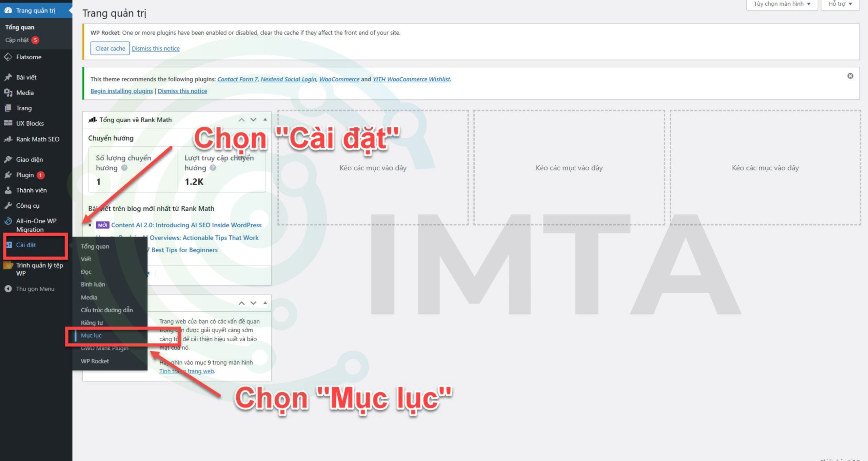The image size is (868, 461).
Task: Open Bài viết via the pin icon
Action: coord(8,77)
